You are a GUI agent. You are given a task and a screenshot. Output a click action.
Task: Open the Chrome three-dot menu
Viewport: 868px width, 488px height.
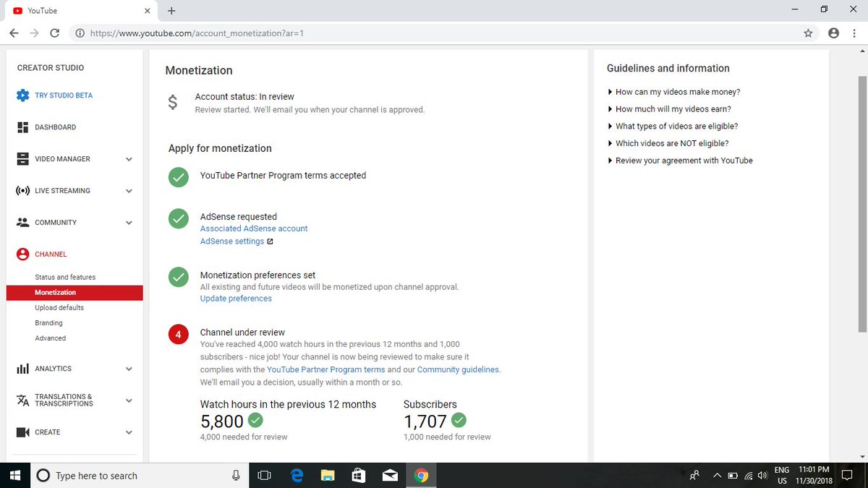(x=854, y=33)
